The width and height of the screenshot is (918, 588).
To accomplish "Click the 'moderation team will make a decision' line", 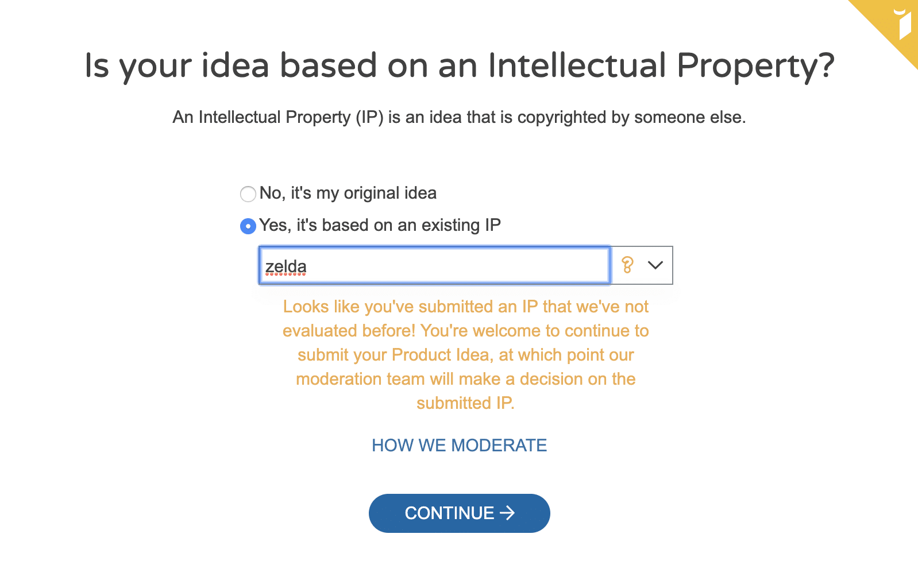I will 466,379.
